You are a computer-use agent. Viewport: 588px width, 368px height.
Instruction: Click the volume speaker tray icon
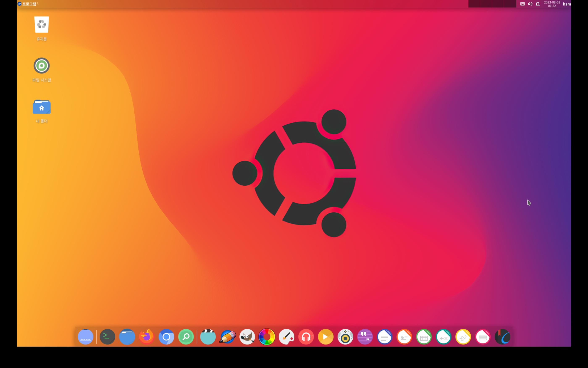point(530,4)
